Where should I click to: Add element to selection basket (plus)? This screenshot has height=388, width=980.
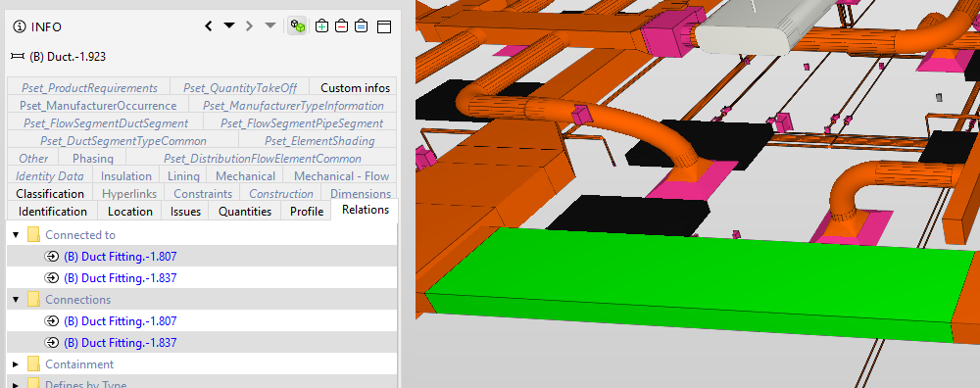(321, 26)
